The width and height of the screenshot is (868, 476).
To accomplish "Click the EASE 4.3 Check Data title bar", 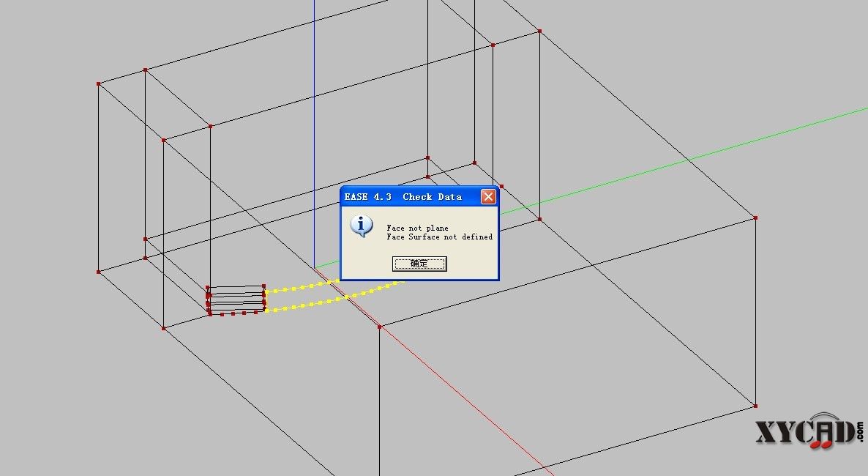I will [x=419, y=197].
